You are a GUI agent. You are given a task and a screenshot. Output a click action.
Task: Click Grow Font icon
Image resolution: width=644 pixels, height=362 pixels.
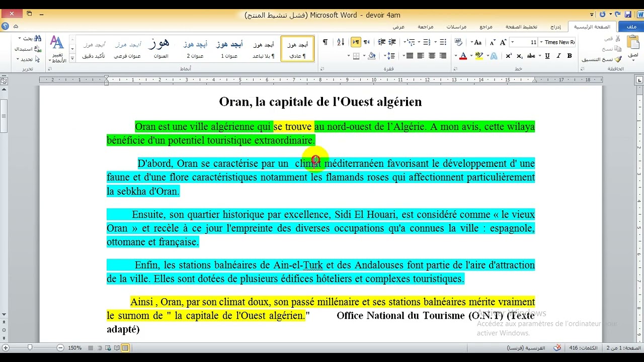[x=503, y=42]
